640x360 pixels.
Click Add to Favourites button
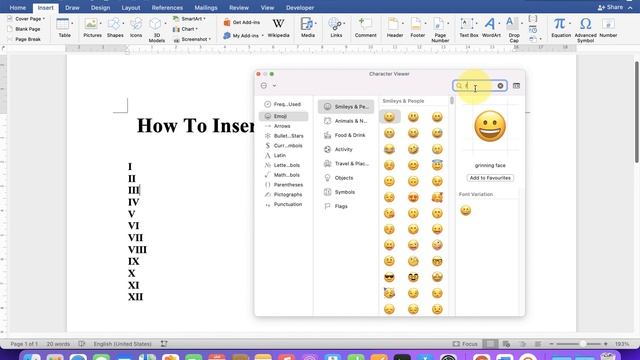pos(490,178)
